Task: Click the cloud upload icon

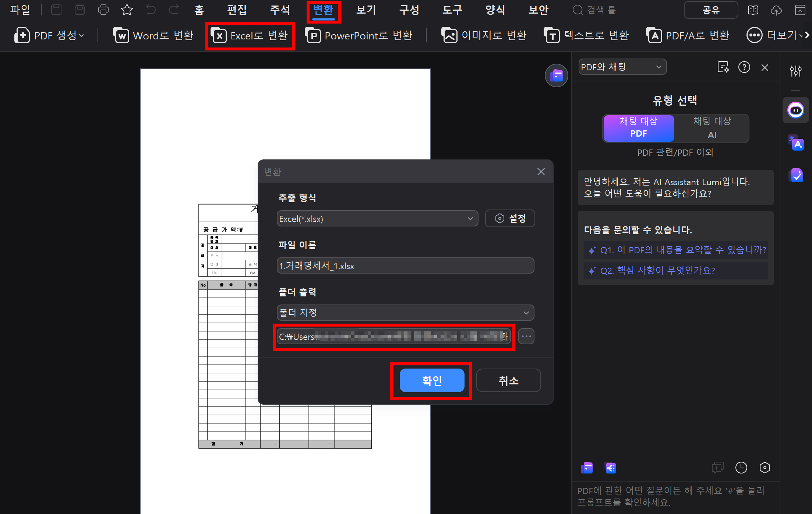Action: (x=776, y=10)
